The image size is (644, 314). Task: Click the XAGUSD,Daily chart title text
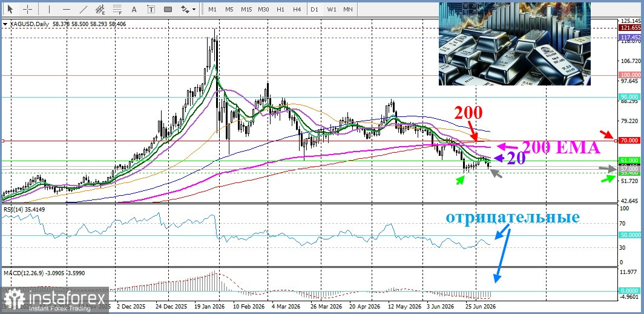pos(29,24)
